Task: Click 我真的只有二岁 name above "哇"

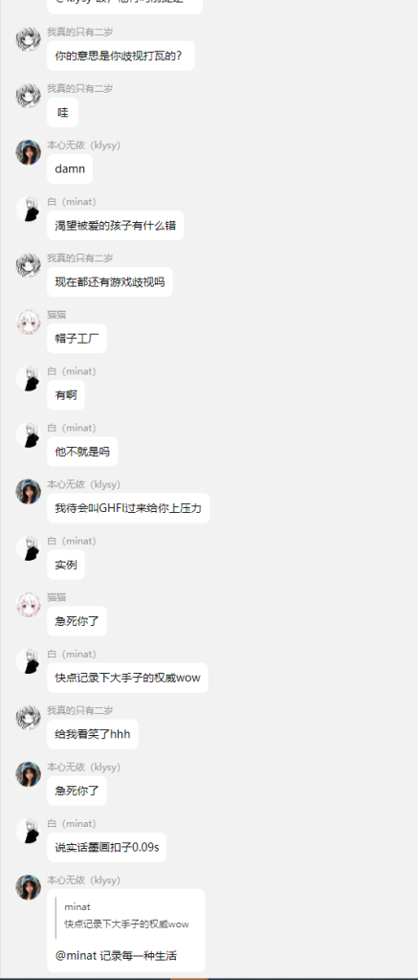Action: click(x=80, y=89)
